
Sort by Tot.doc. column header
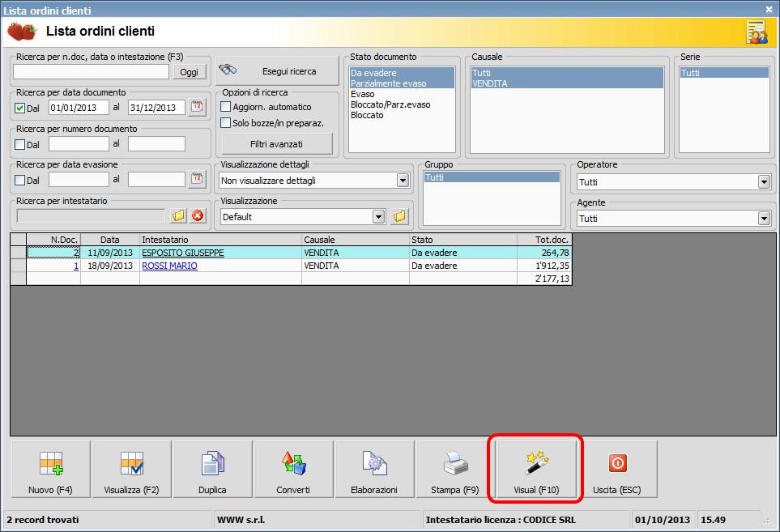545,240
